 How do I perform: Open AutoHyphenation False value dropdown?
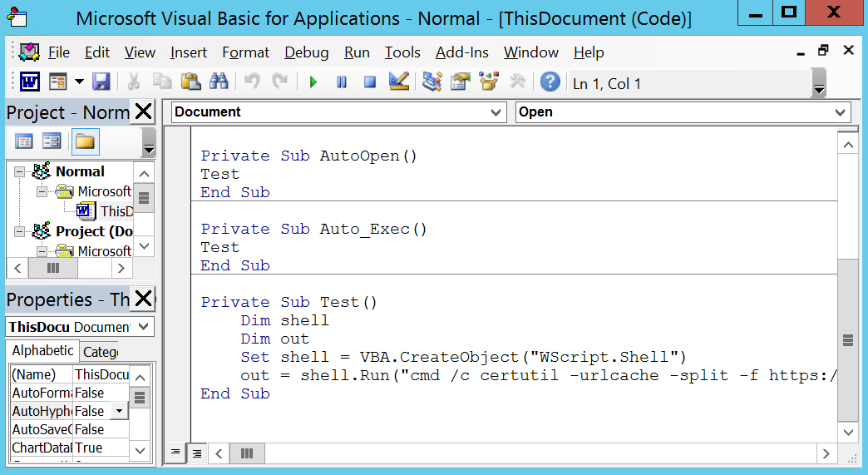tap(119, 411)
